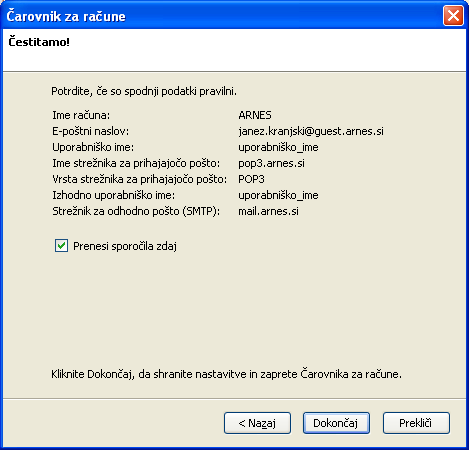The width and height of the screenshot is (469, 450).
Task: Close the Čarovnik za račune window
Action: pos(453,15)
